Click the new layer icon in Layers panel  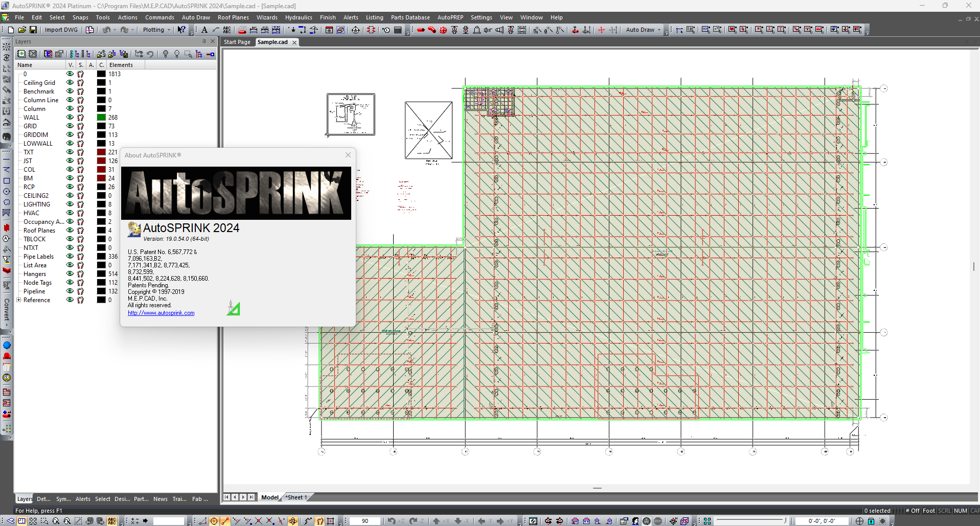(x=21, y=54)
